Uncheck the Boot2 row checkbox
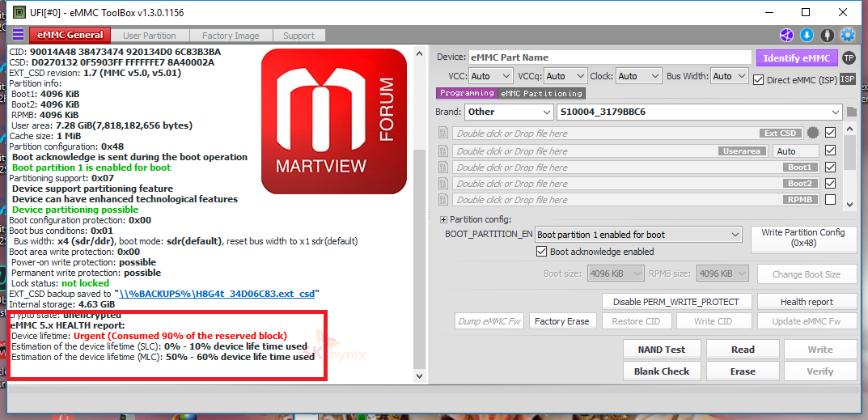 830,183
